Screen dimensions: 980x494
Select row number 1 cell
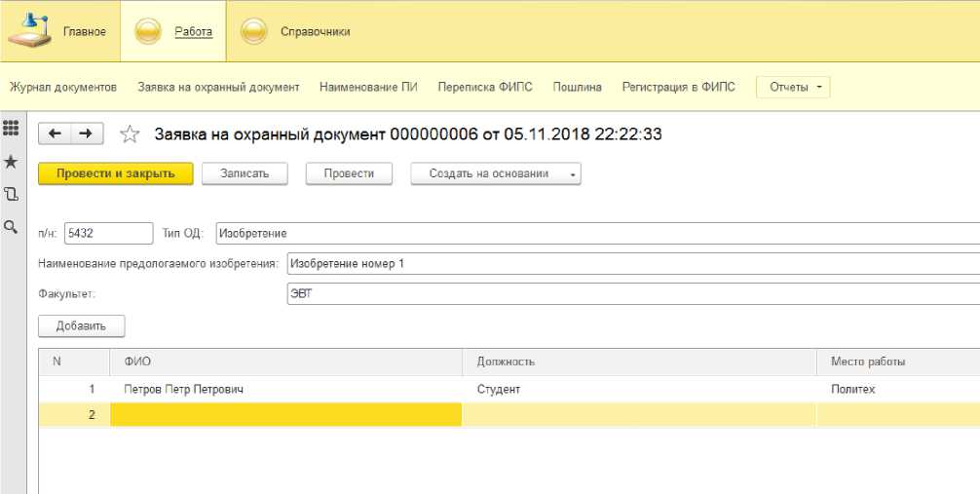(74, 389)
